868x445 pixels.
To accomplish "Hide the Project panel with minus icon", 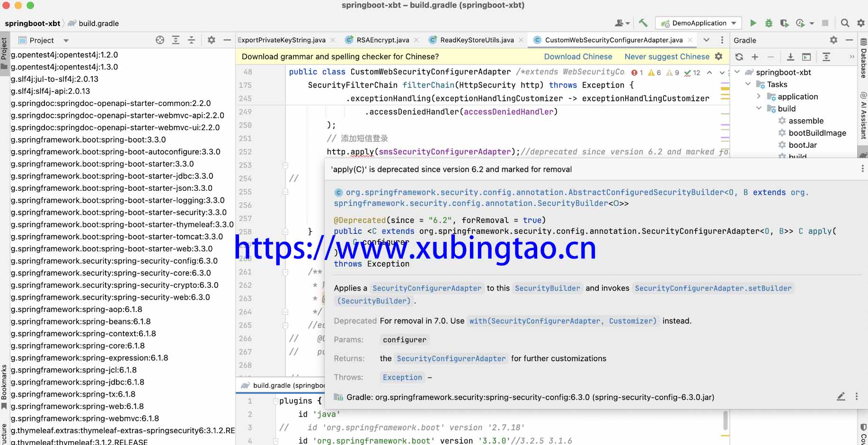I will 227,40.
